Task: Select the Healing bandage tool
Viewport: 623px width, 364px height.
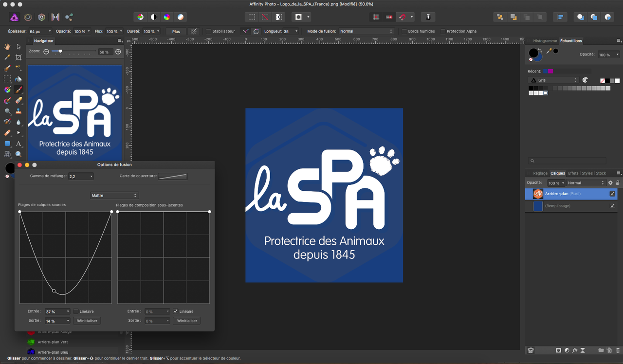Action: click(x=7, y=132)
